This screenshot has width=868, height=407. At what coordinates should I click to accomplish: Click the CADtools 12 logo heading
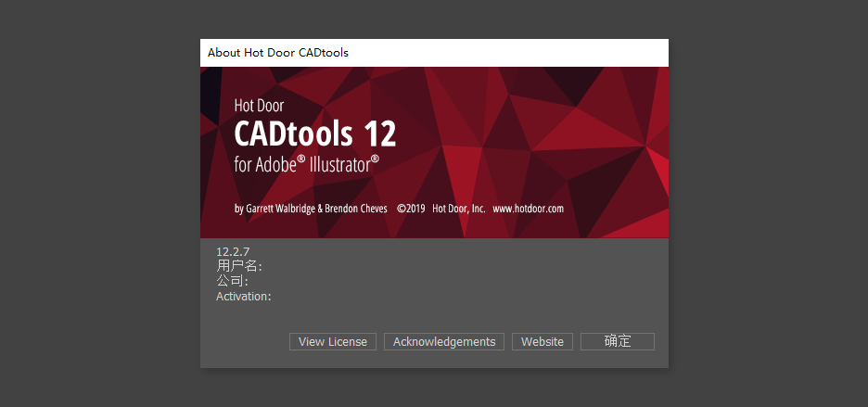point(315,133)
